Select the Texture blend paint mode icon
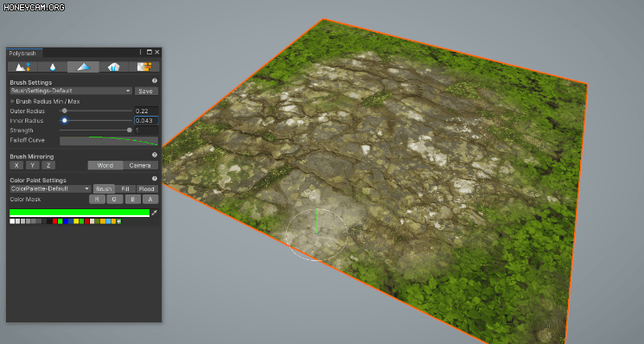The image size is (644, 344). point(143,67)
